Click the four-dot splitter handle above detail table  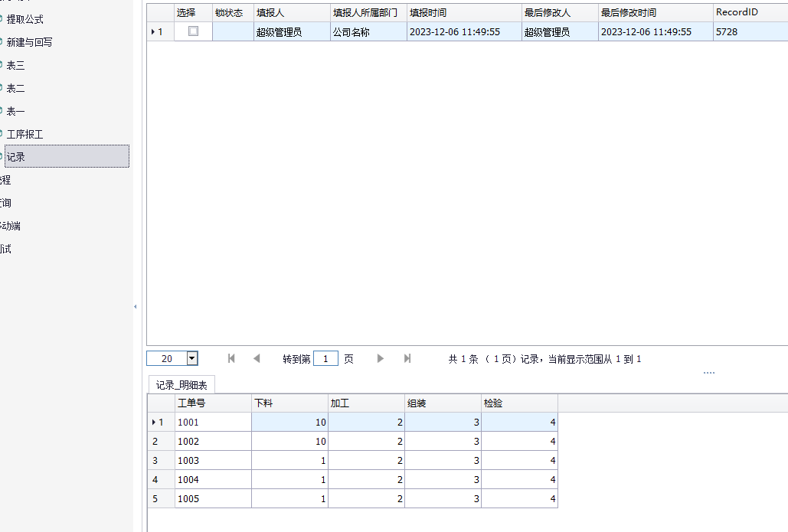(708, 373)
